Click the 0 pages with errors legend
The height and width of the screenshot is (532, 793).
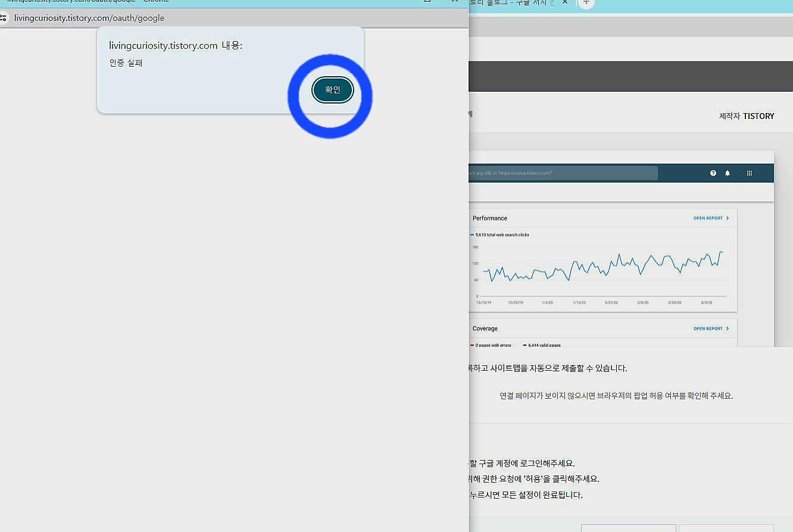point(491,345)
